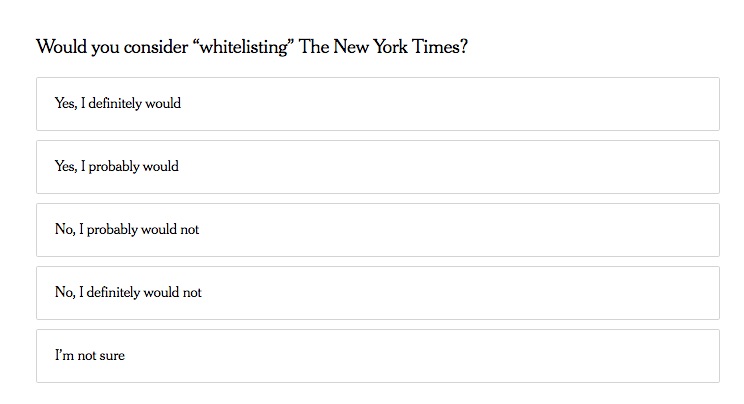The image size is (744, 404).
Task: Select the "Yes, I definitely would" answer
Action: pos(377,103)
